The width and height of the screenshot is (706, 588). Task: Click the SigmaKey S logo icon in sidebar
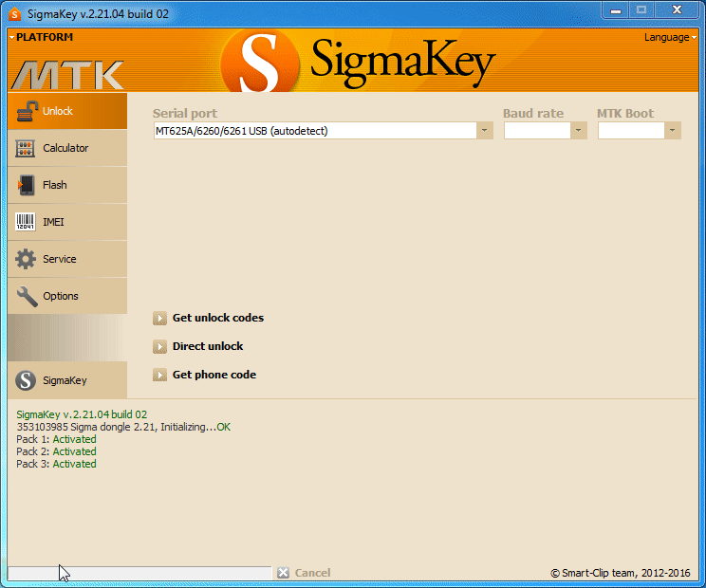[27, 380]
